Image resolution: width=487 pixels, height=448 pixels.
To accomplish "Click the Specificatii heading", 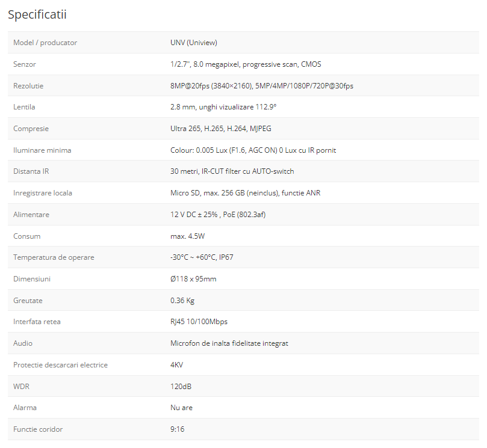I will (x=37, y=14).
